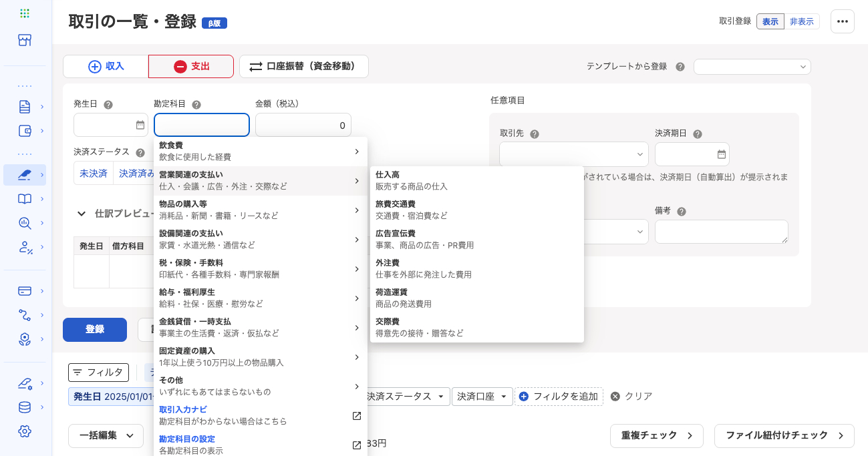Open the 取引入力ナビ link

tap(183, 409)
